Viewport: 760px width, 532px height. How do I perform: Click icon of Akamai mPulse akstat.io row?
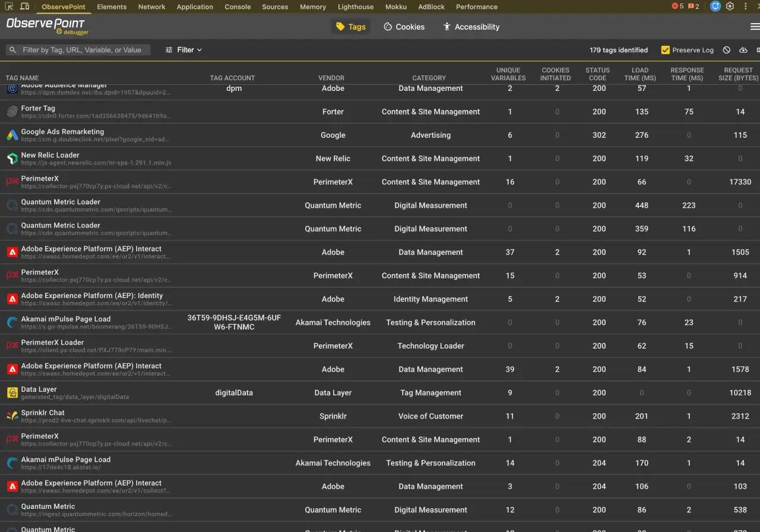pos(12,463)
